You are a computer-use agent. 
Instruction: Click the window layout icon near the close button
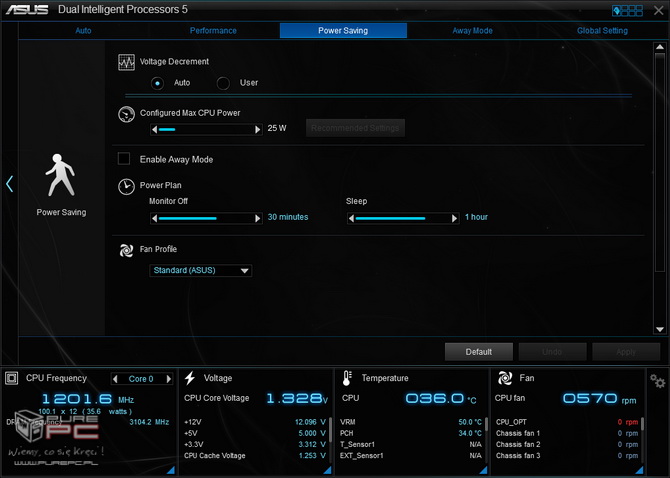627,10
